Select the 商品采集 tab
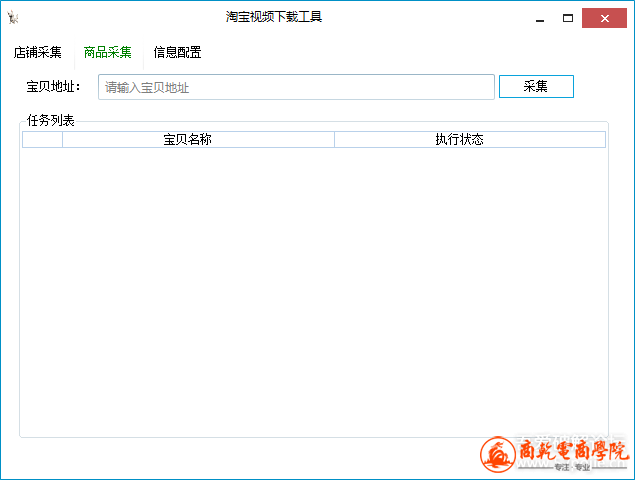This screenshot has width=635, height=480. (x=108, y=52)
